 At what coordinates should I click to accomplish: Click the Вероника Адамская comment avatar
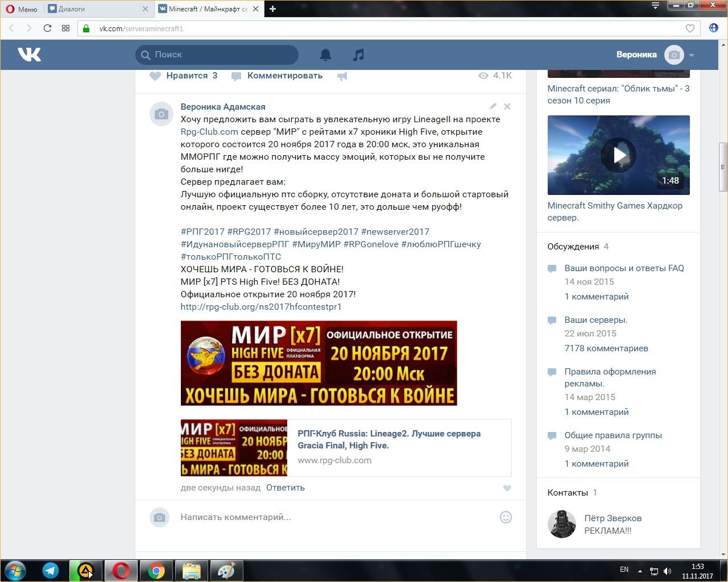click(161, 114)
